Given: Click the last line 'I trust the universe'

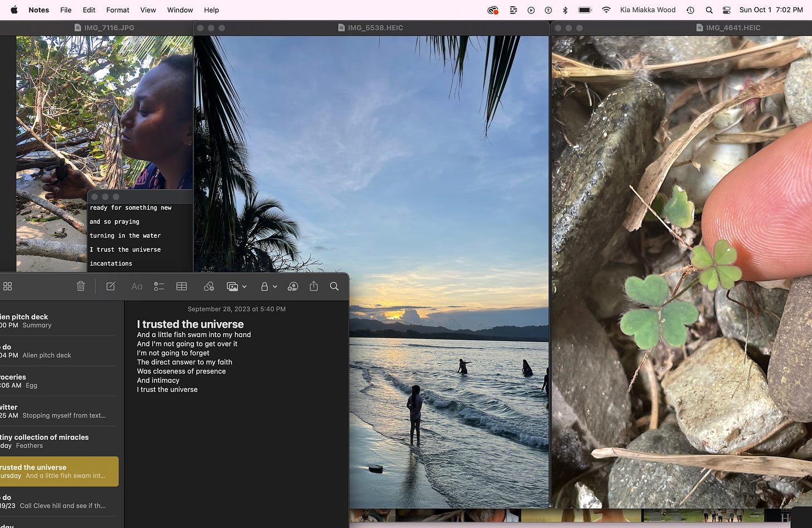Looking at the screenshot, I should [x=167, y=390].
